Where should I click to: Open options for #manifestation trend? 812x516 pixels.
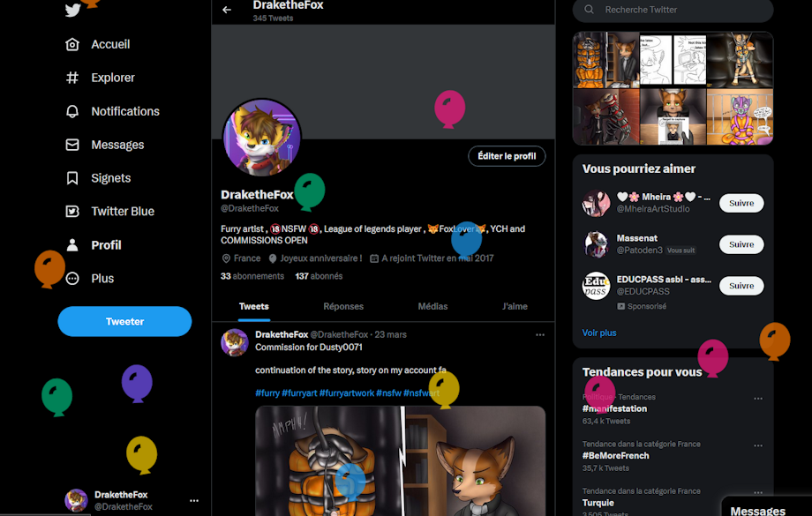(758, 399)
